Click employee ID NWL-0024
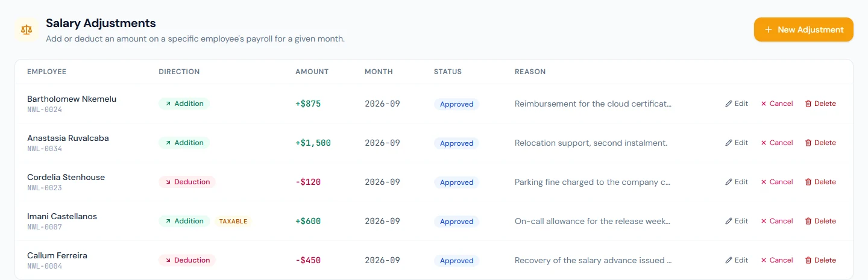This screenshot has height=280, width=868. coord(45,110)
